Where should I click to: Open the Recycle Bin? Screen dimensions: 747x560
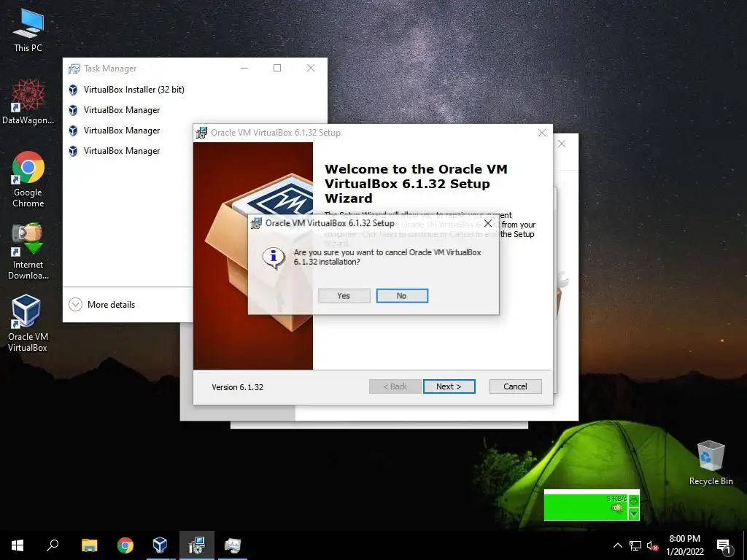coord(711,463)
